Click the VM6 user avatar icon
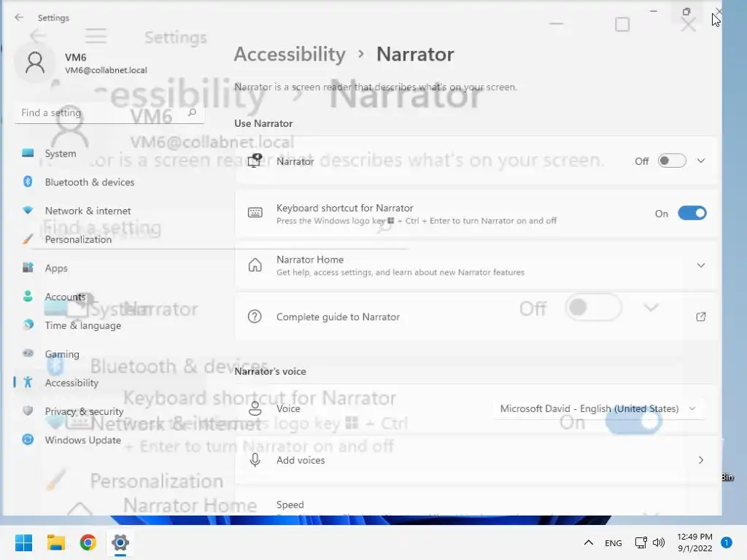Screen dimensions: 747x560 [x=35, y=63]
